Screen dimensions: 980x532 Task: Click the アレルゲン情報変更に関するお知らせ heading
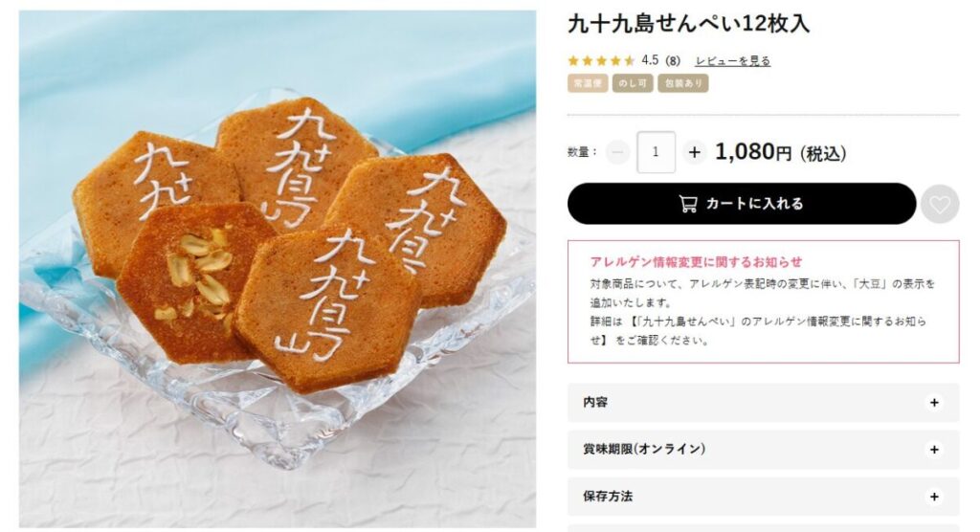point(696,262)
